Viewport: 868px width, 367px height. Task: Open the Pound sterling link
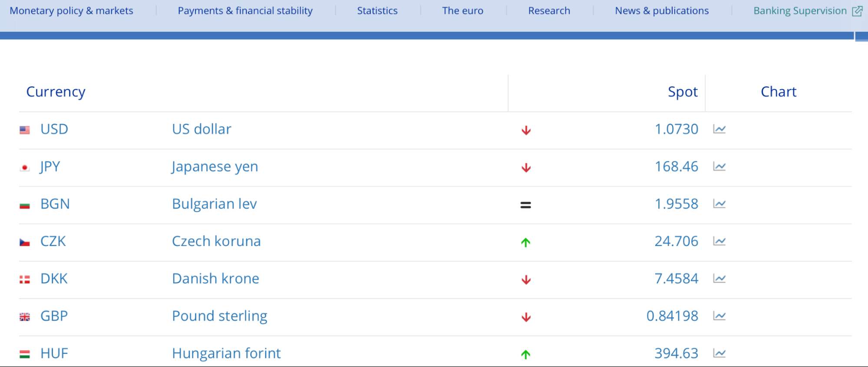220,316
